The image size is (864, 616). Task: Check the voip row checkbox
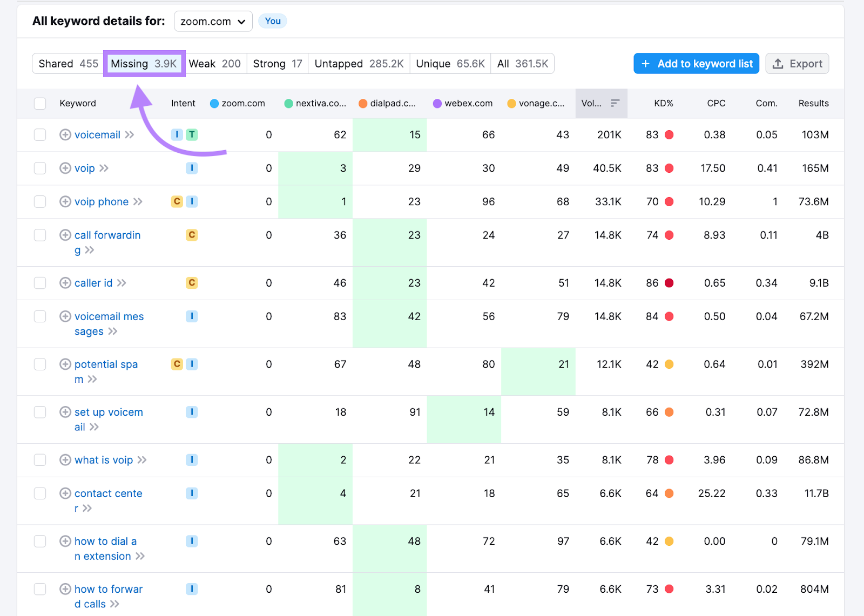(x=40, y=168)
